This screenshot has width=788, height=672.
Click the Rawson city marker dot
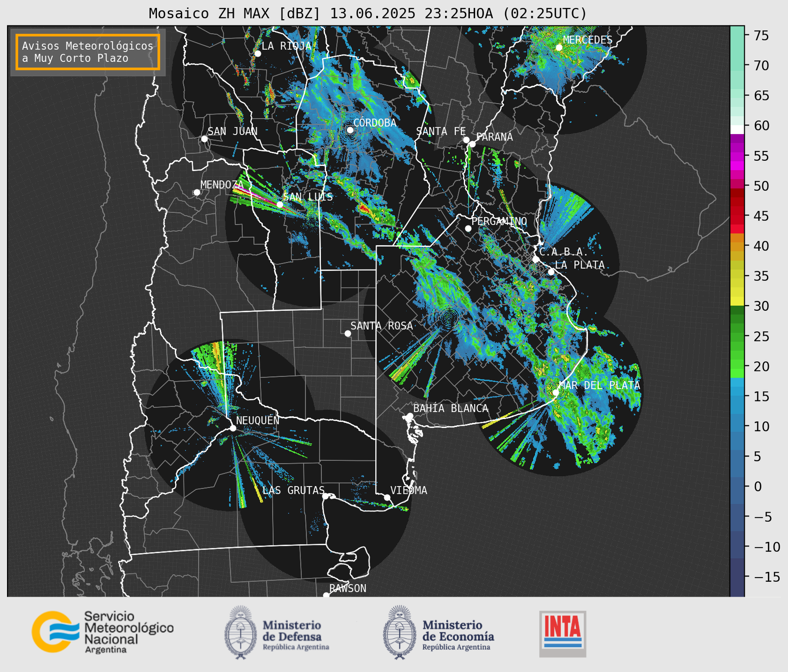pos(326,595)
